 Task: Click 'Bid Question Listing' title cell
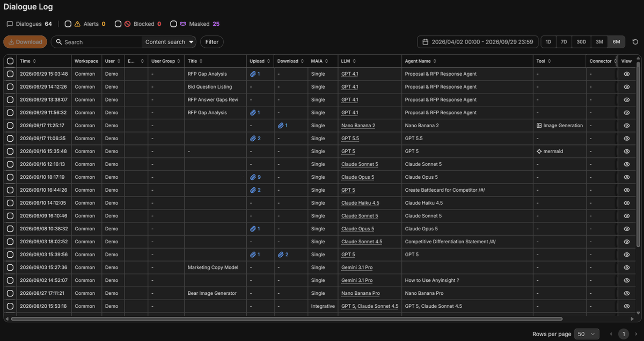[x=210, y=87]
